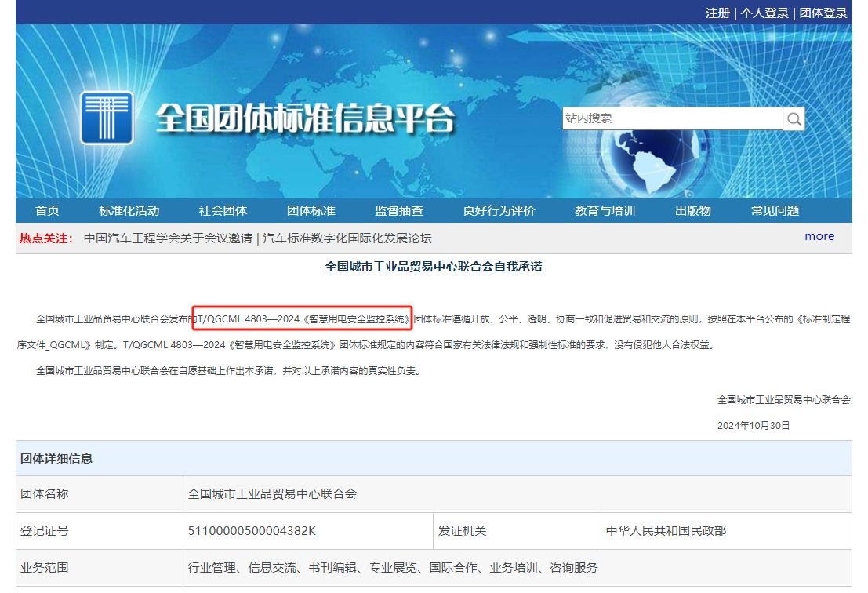Navigate to 良好行为评价 menu
Image resolution: width=868 pixels, height=593 pixels.
pyautogui.click(x=499, y=210)
